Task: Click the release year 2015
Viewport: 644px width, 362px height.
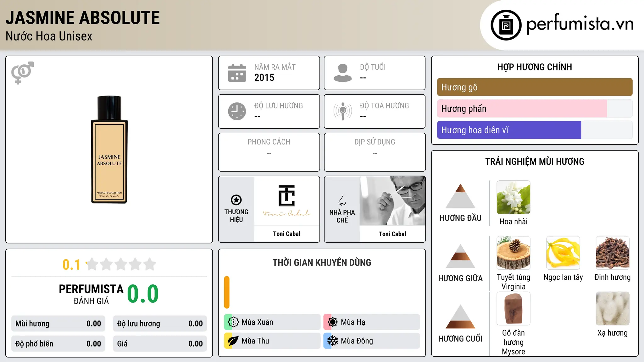Action: (x=264, y=78)
